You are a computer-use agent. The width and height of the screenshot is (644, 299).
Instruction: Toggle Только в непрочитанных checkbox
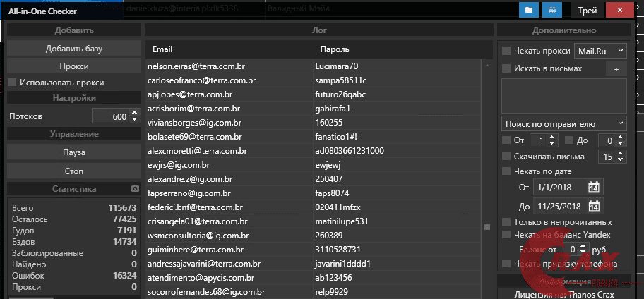506,222
